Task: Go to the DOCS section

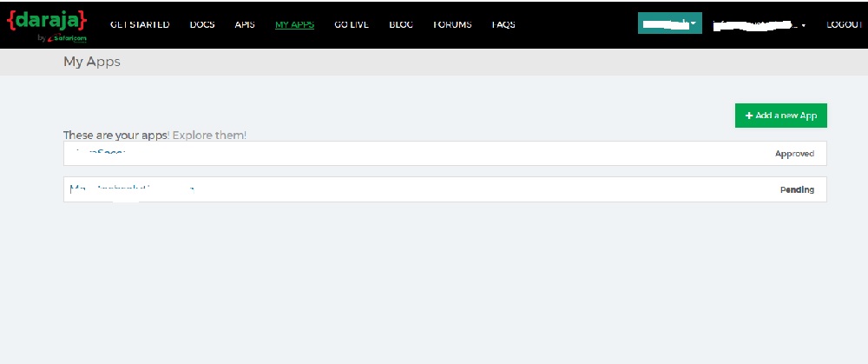Action: pos(202,25)
